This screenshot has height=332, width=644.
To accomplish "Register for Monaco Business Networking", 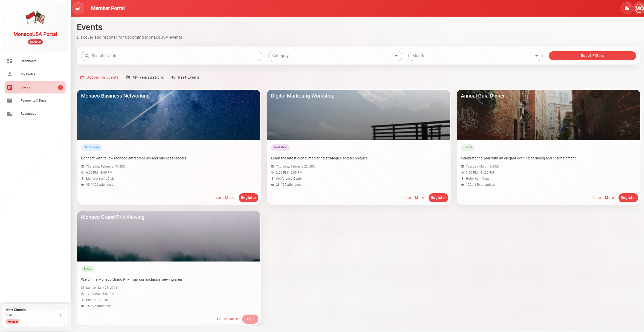I will coord(248,198).
